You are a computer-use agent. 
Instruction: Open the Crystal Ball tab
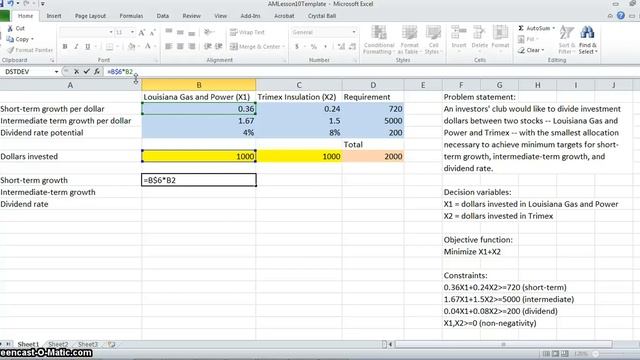pos(322,16)
